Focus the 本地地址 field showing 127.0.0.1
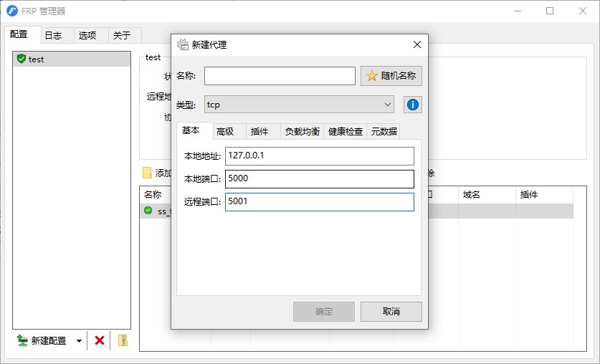Screen dimensions: 600x364 point(319,156)
